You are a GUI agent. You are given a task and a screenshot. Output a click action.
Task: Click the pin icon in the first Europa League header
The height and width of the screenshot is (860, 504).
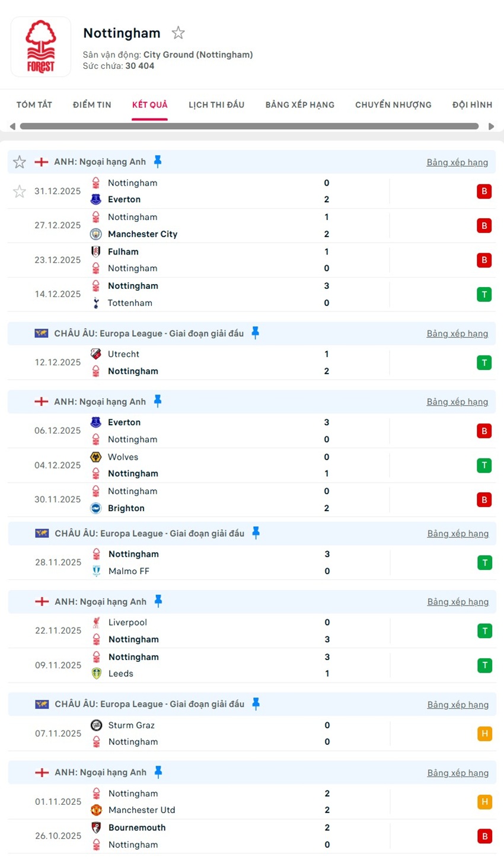256,333
